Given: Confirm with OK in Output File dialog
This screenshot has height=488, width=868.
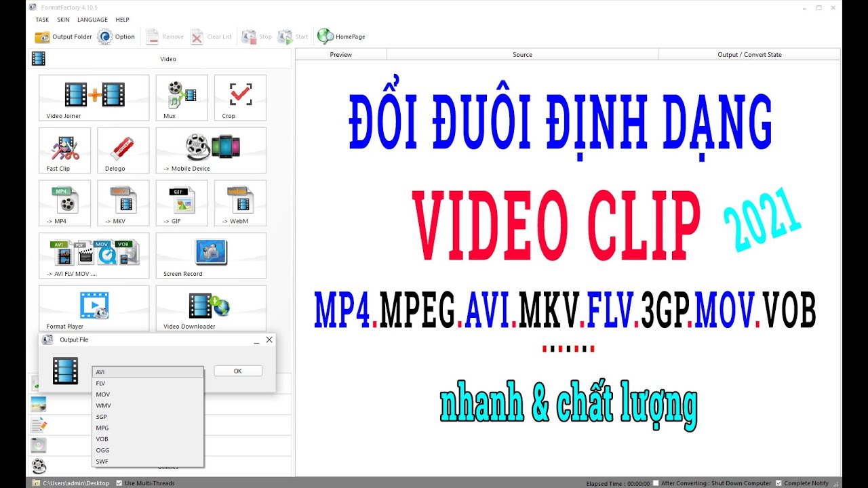Looking at the screenshot, I should tap(238, 371).
